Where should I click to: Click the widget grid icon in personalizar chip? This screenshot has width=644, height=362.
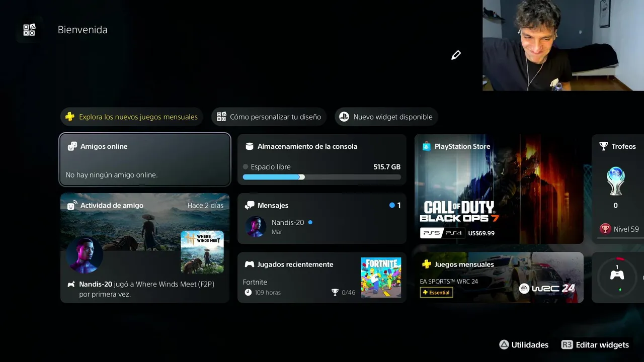(221, 117)
